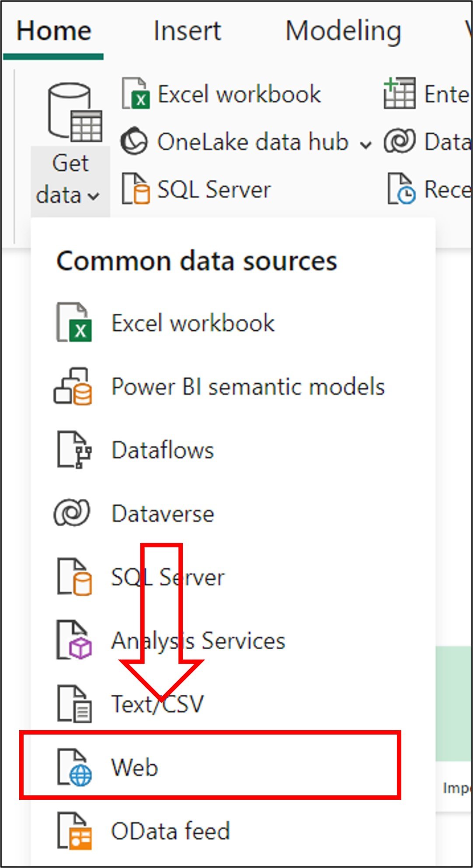Switch to the Insert tab
Image resolution: width=473 pixels, height=868 pixels.
pos(188,31)
